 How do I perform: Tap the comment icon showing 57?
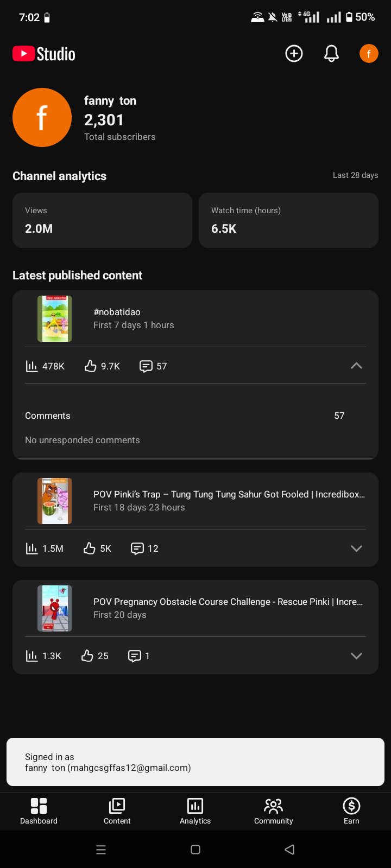click(146, 366)
